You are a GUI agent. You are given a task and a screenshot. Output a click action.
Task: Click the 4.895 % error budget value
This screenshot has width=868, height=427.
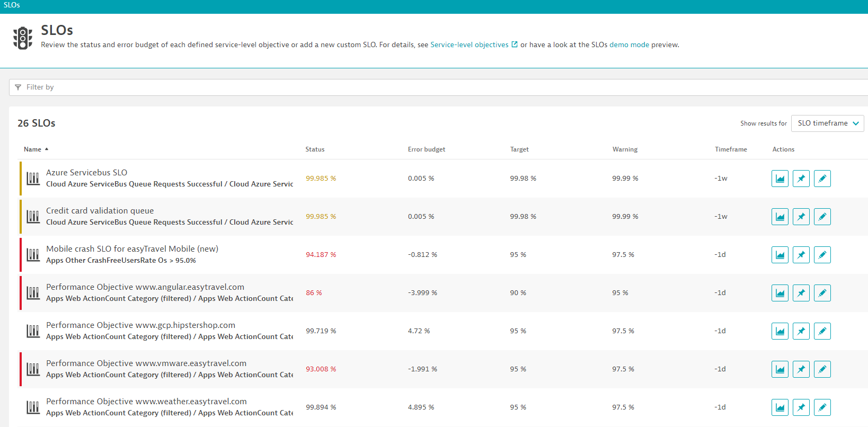click(x=421, y=407)
